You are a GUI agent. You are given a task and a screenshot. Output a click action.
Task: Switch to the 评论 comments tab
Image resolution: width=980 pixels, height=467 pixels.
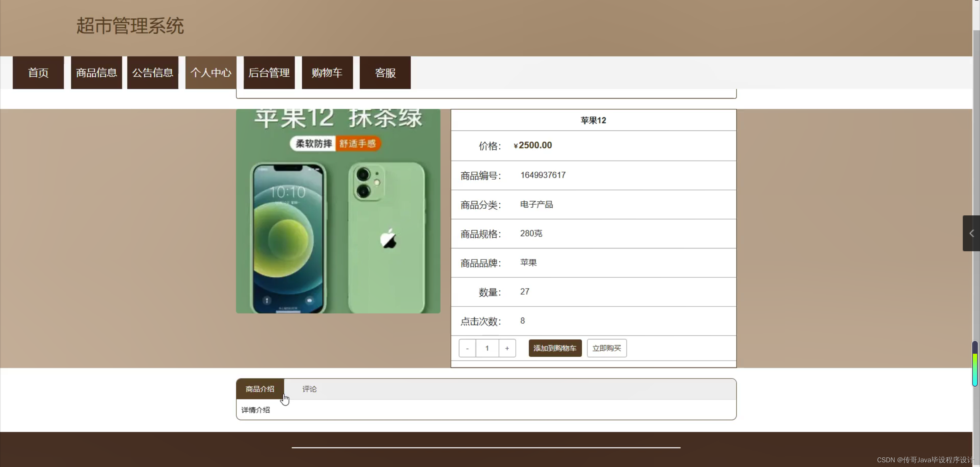(x=309, y=389)
